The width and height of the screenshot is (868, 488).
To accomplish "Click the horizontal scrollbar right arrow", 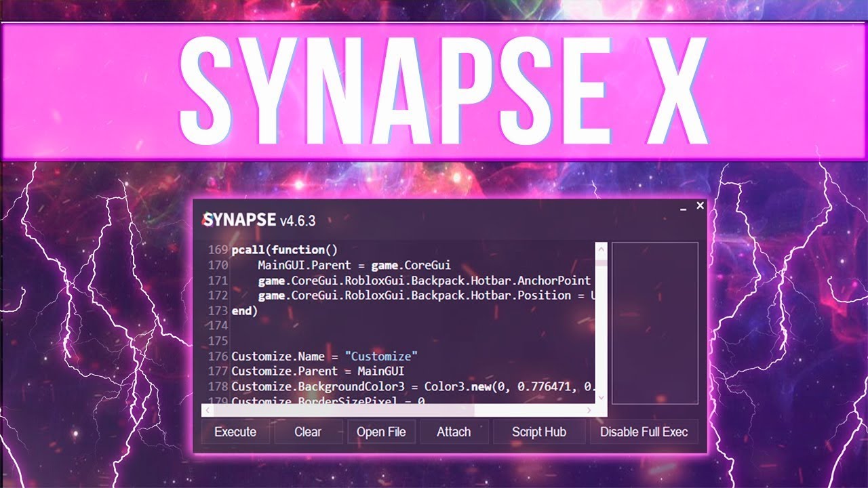I will pos(589,409).
